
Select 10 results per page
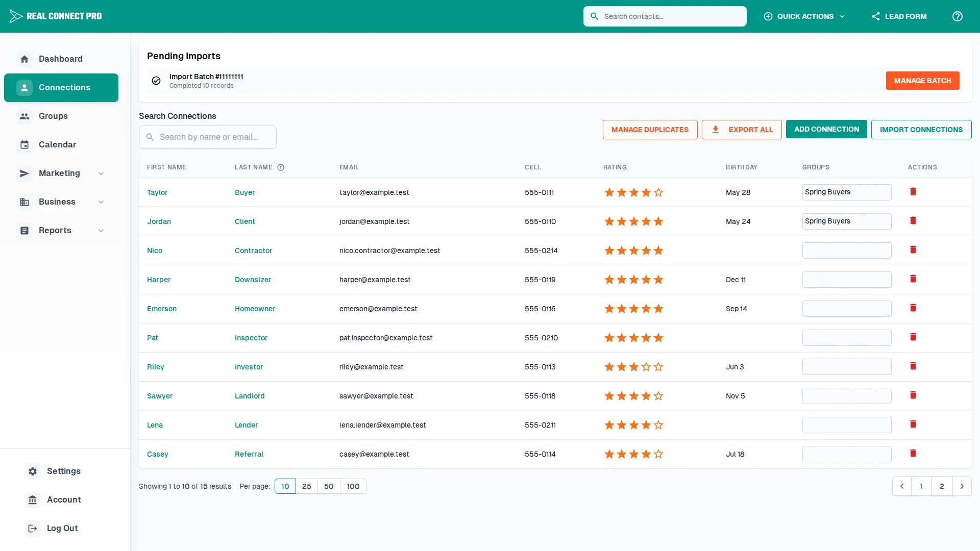[285, 486]
